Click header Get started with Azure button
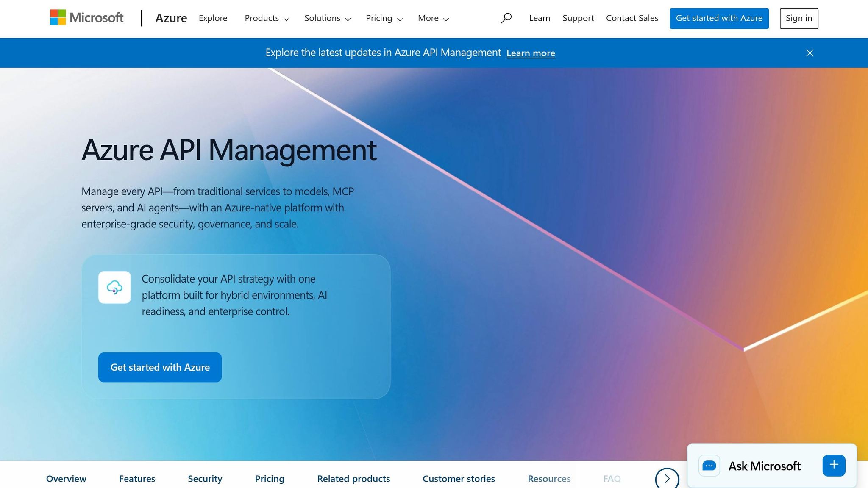 (719, 19)
